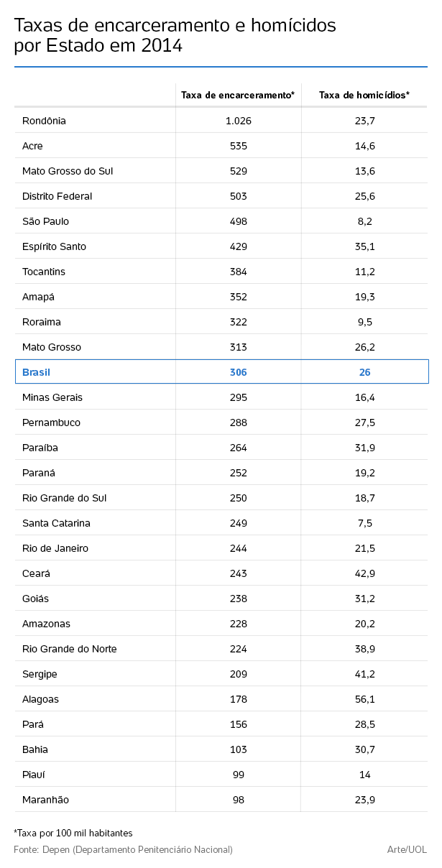Click the Rio de Janeiro label
This screenshot has height=868, width=442.
(x=55, y=548)
